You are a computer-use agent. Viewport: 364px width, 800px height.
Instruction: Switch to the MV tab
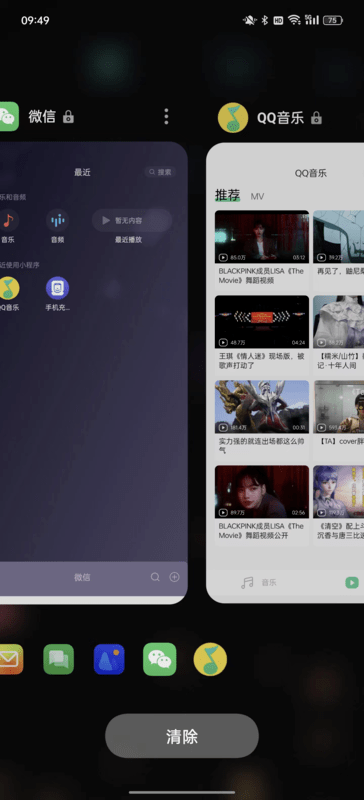click(257, 196)
